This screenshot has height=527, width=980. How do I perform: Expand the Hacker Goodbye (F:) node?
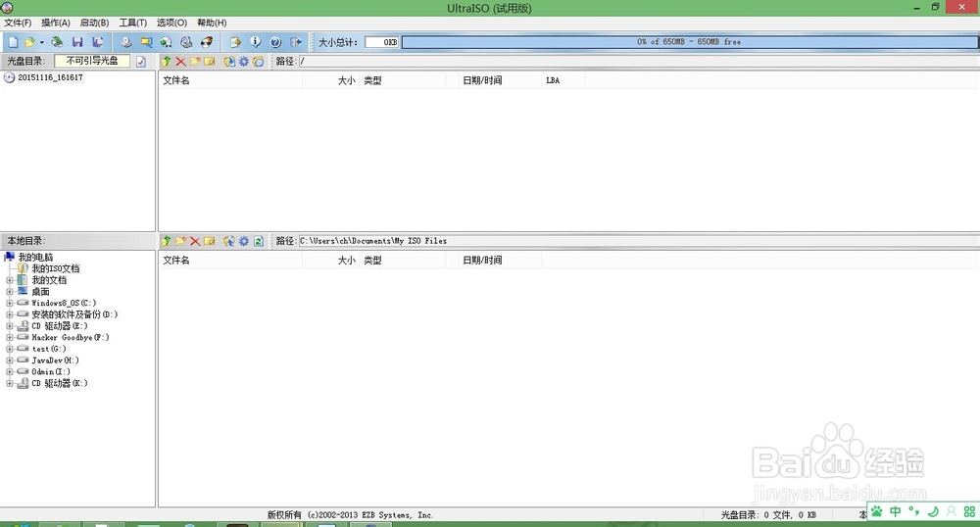pos(10,337)
